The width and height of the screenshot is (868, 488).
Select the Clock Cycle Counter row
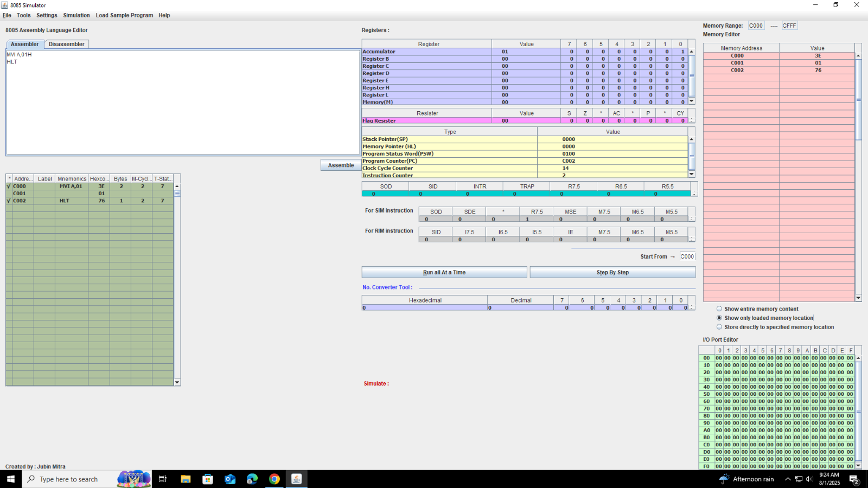525,168
